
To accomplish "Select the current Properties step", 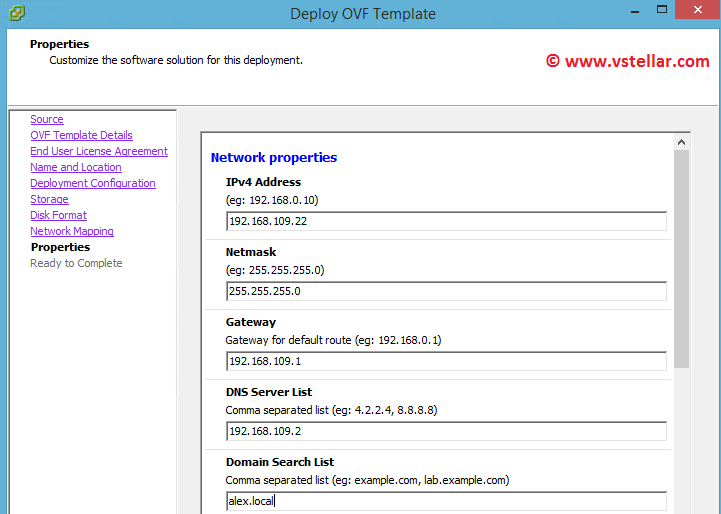I will pyautogui.click(x=60, y=247).
